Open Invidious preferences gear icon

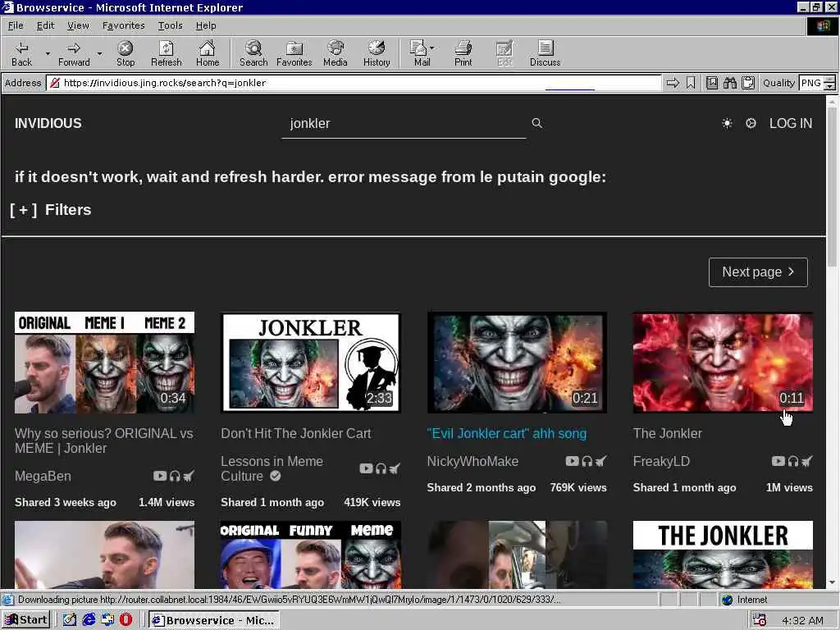751,123
